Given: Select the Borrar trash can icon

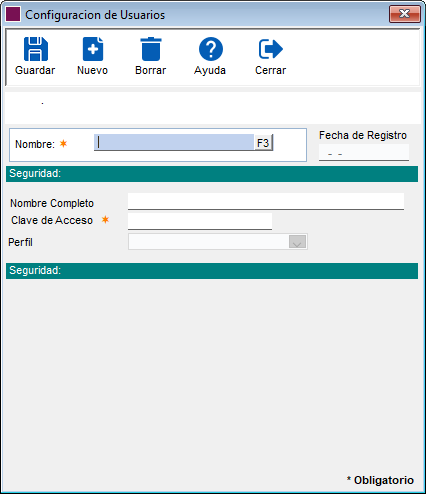Looking at the screenshot, I should pos(151,49).
